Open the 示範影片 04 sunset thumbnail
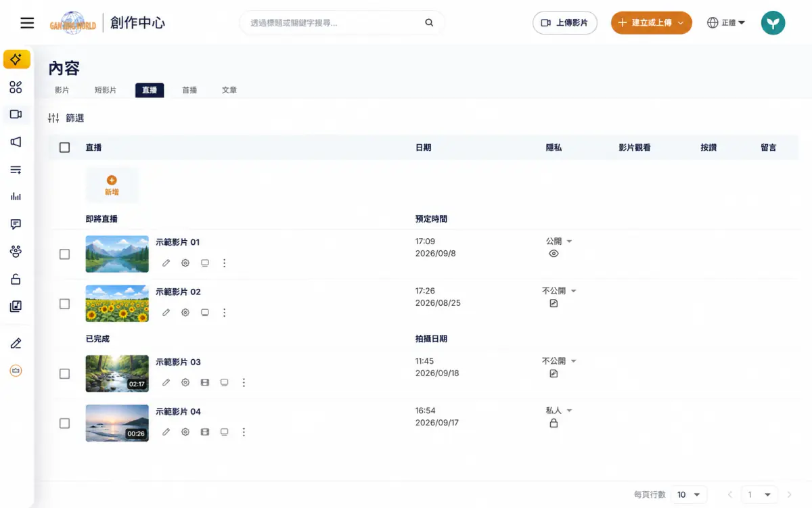The image size is (812, 508). [x=117, y=423]
